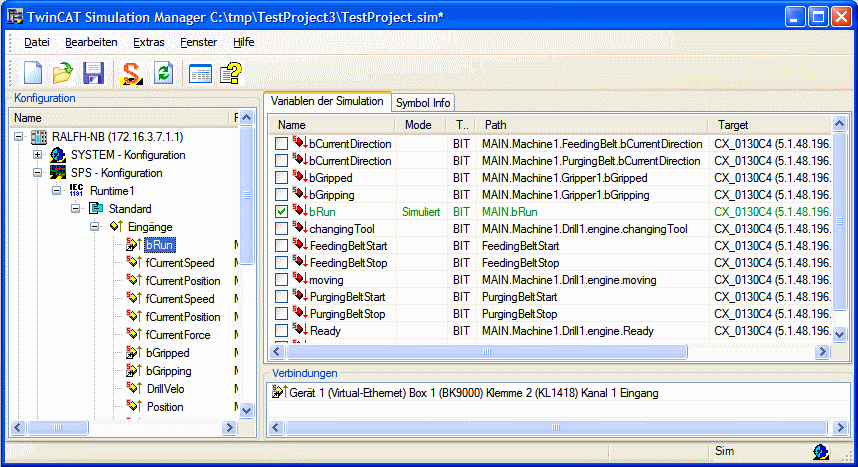
Task: Click the globe icon in status bar
Action: click(x=820, y=452)
